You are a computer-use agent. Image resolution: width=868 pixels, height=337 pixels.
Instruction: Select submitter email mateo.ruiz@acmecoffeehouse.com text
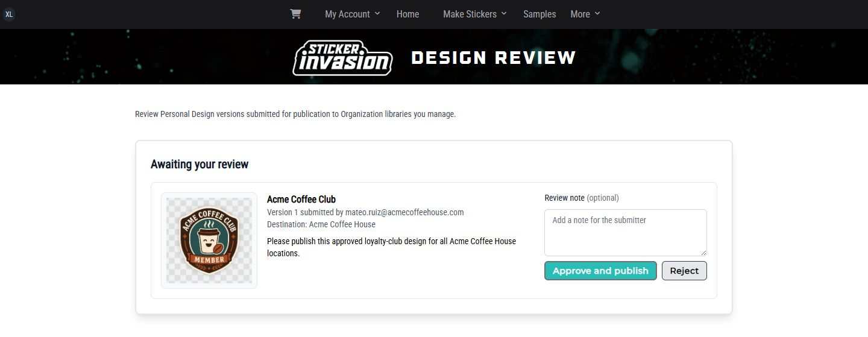click(x=404, y=212)
